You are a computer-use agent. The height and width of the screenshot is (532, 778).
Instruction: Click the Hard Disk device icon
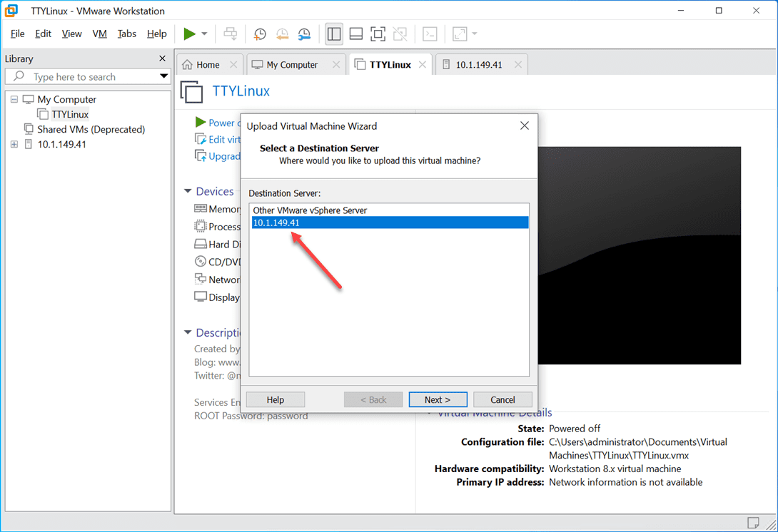click(201, 244)
